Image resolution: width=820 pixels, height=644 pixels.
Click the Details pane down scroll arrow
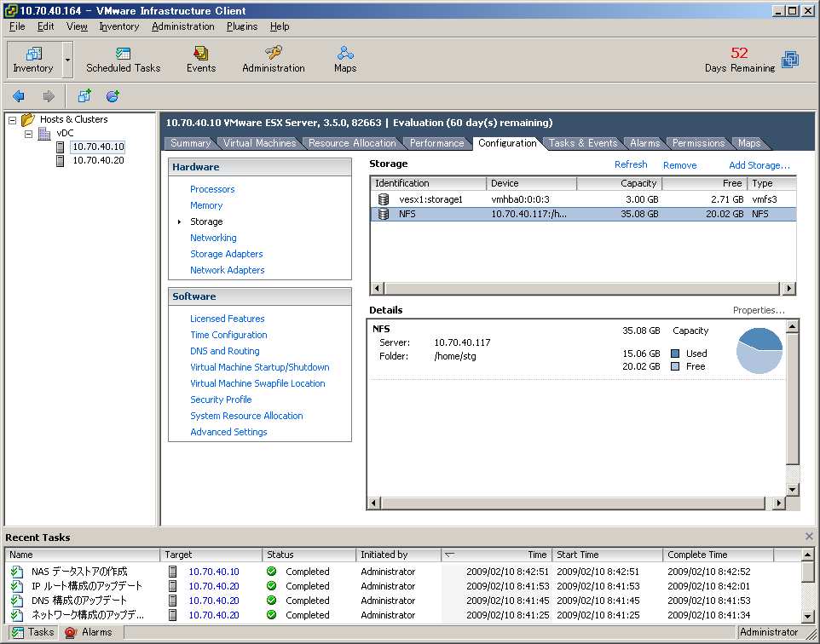click(x=792, y=490)
